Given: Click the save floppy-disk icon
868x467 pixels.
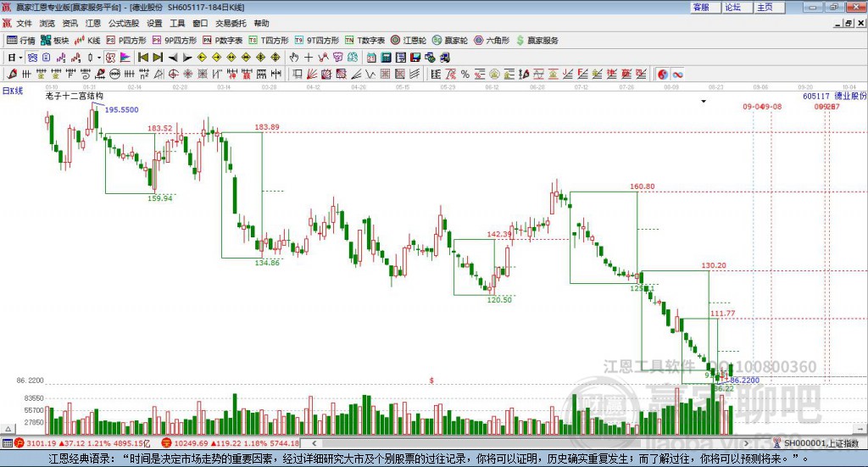Looking at the screenshot, I should click(415, 58).
